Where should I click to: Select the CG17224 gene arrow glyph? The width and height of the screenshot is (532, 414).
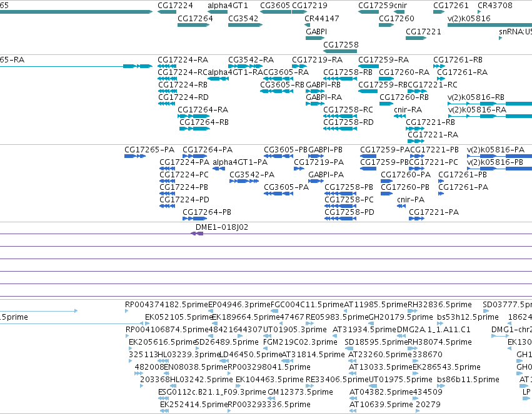[x=167, y=12]
